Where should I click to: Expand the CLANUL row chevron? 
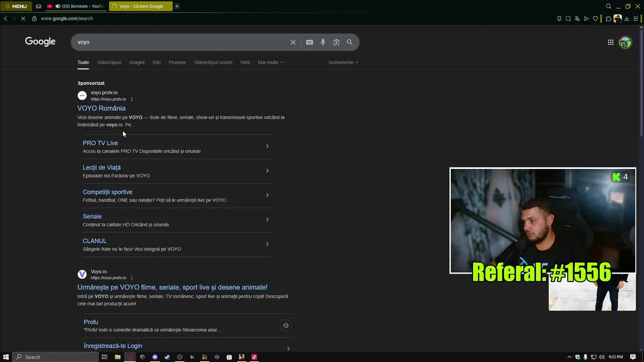tap(267, 244)
